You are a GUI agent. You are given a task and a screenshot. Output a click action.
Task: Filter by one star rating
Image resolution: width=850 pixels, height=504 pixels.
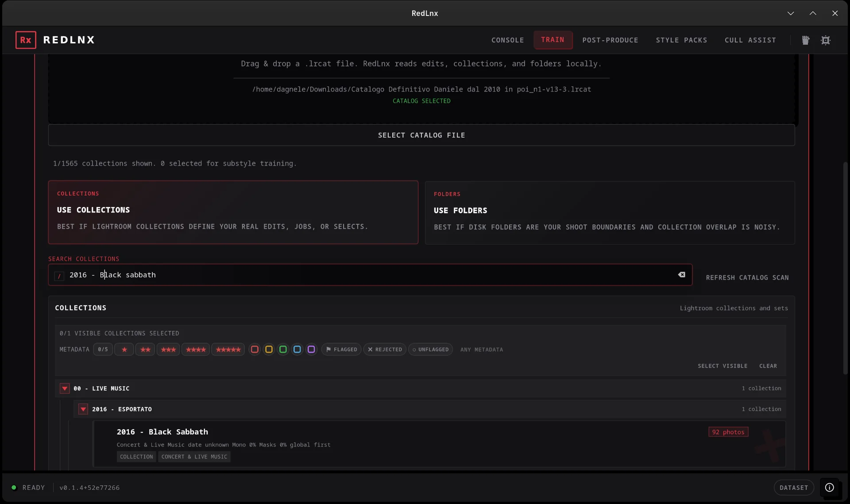(124, 350)
